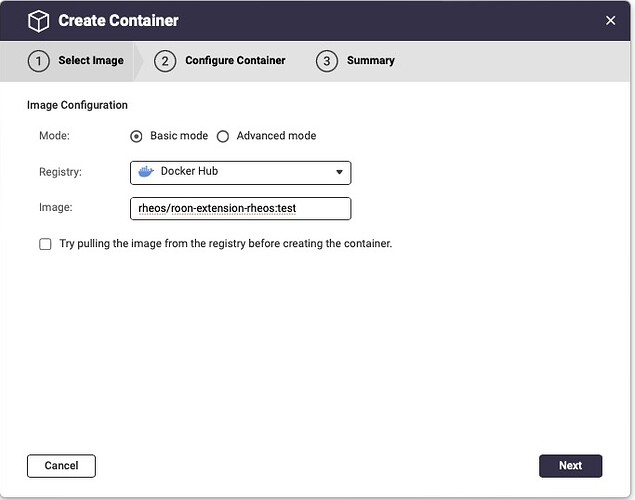Click the Registry: label
The height and width of the screenshot is (500, 635).
click(60, 172)
